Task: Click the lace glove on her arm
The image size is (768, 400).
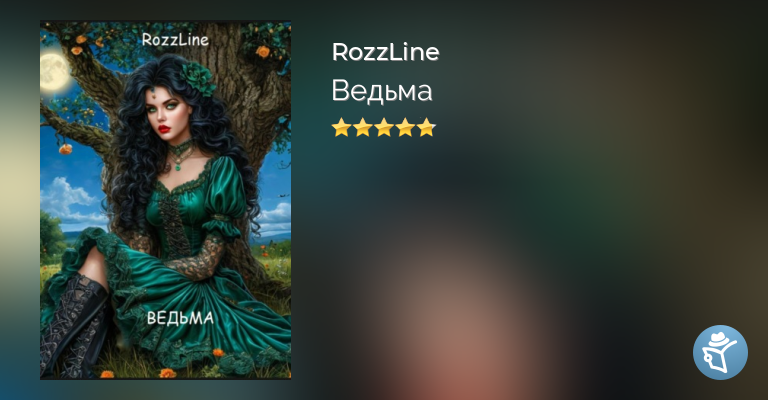Action: [x=198, y=257]
